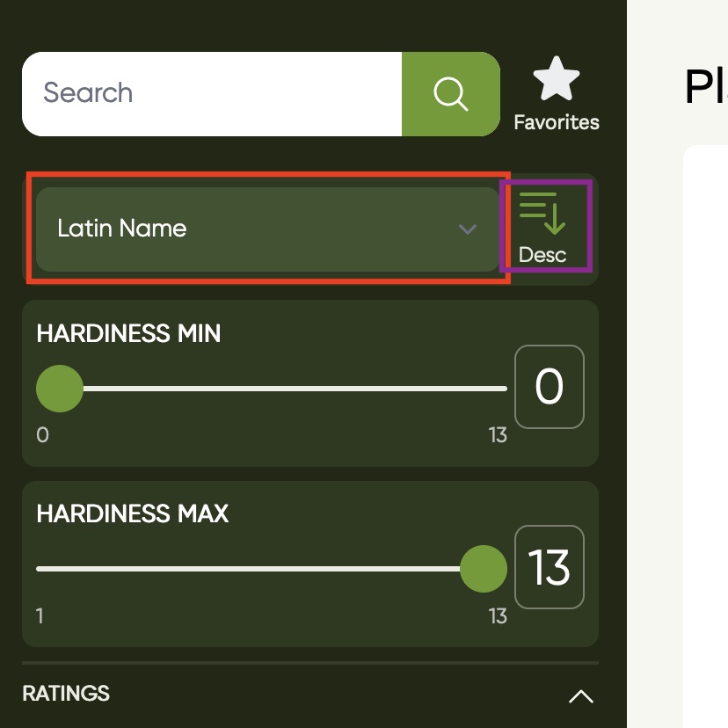
Task: Click the Search text field
Action: pos(211,94)
